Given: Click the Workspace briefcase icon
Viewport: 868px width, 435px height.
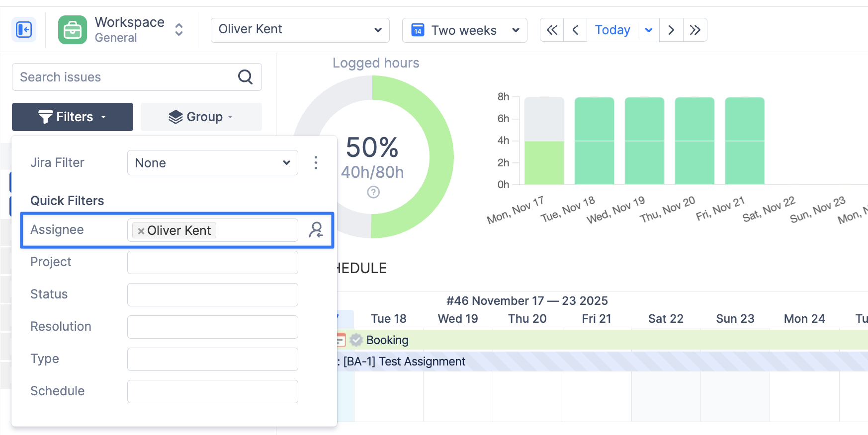Looking at the screenshot, I should pos(73,30).
